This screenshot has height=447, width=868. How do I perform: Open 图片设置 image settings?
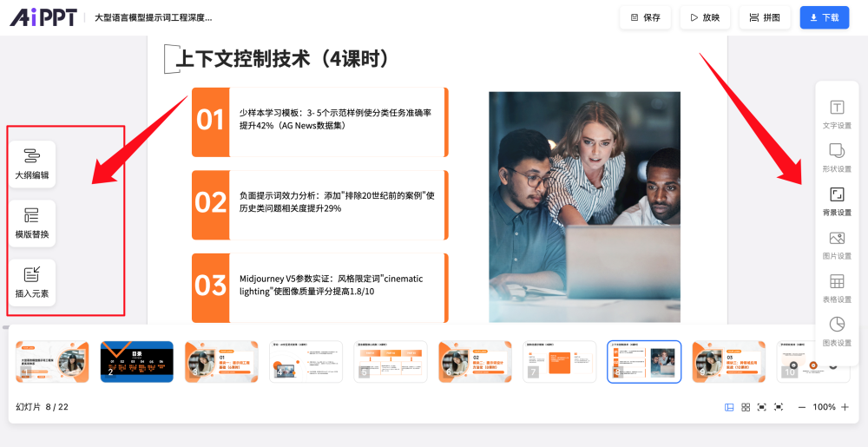[x=837, y=245]
